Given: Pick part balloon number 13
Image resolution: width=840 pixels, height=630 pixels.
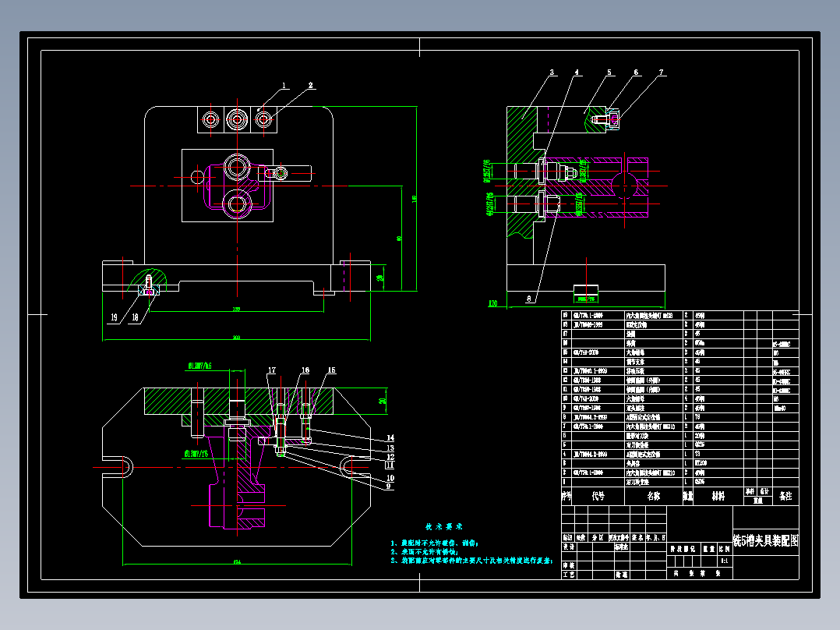Looking at the screenshot, I should 390,448.
